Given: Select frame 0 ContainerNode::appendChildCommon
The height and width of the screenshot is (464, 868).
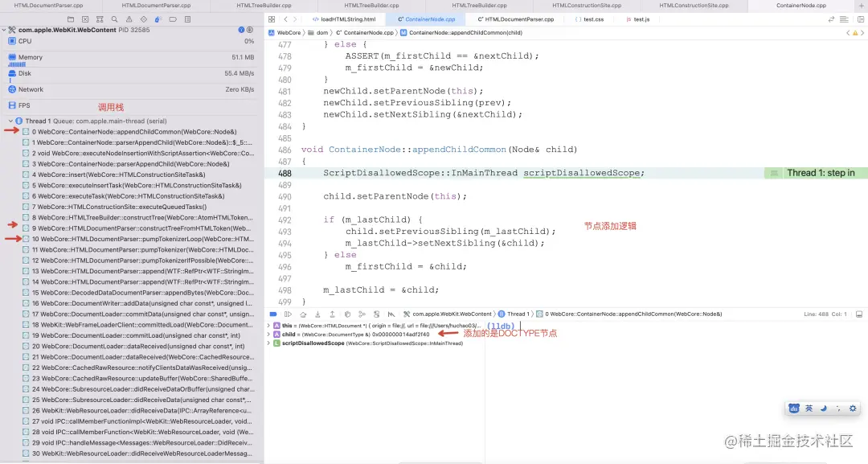Looking at the screenshot, I should tap(131, 132).
